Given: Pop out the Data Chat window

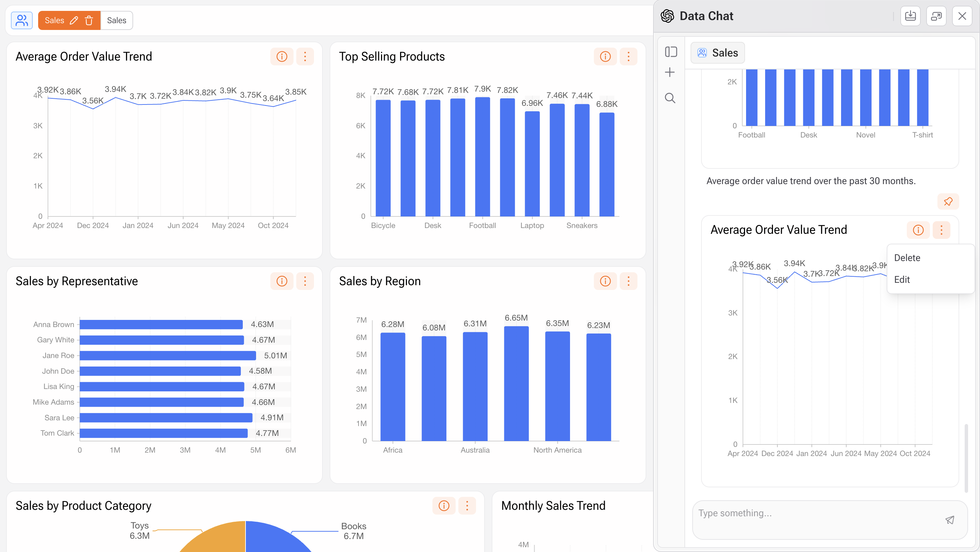Looking at the screenshot, I should click(x=936, y=16).
